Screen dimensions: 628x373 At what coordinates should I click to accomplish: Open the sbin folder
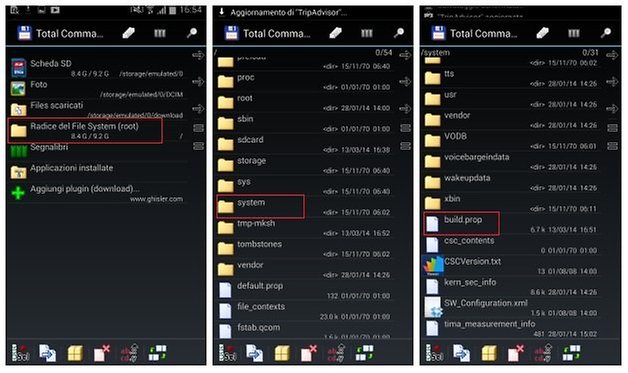304,123
